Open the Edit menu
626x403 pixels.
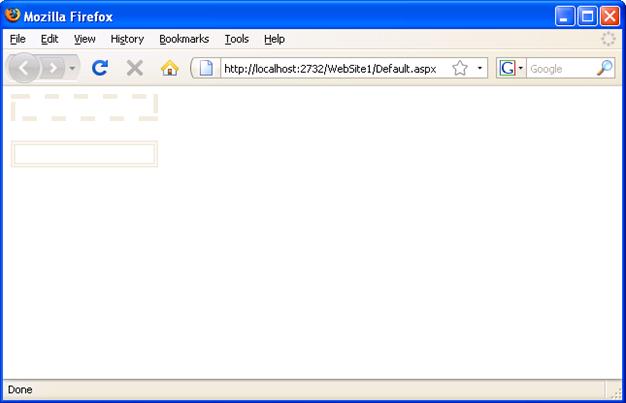tap(50, 39)
